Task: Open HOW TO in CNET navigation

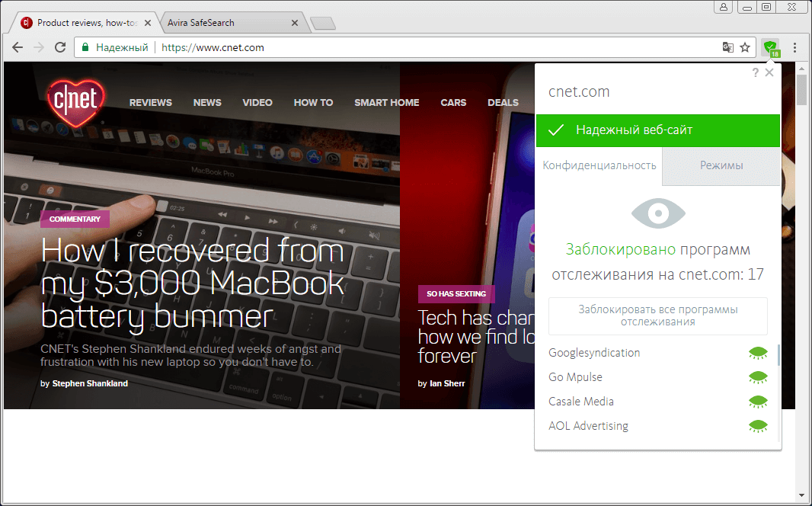Action: click(x=313, y=103)
